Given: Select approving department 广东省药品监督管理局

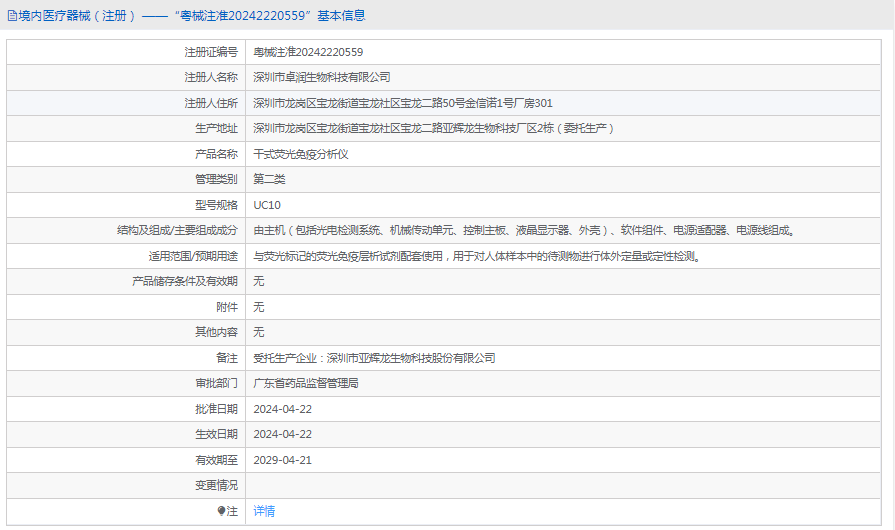Looking at the screenshot, I should pos(306,383).
